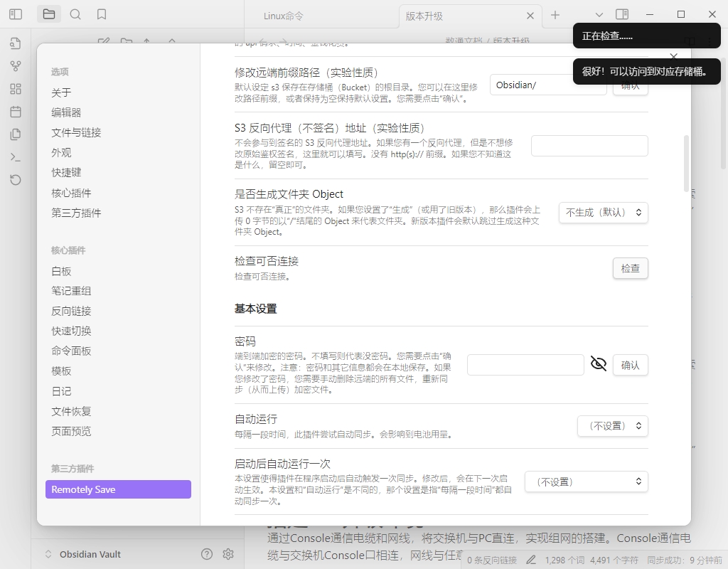Screen dimensions: 728x569
Task: Select Remotely Save in the plugins list
Action: click(x=117, y=489)
